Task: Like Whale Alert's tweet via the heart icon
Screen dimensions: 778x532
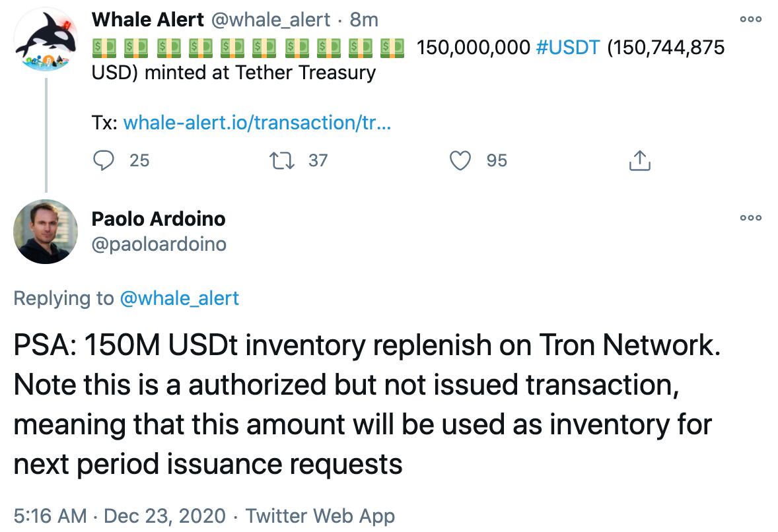Action: click(x=460, y=160)
